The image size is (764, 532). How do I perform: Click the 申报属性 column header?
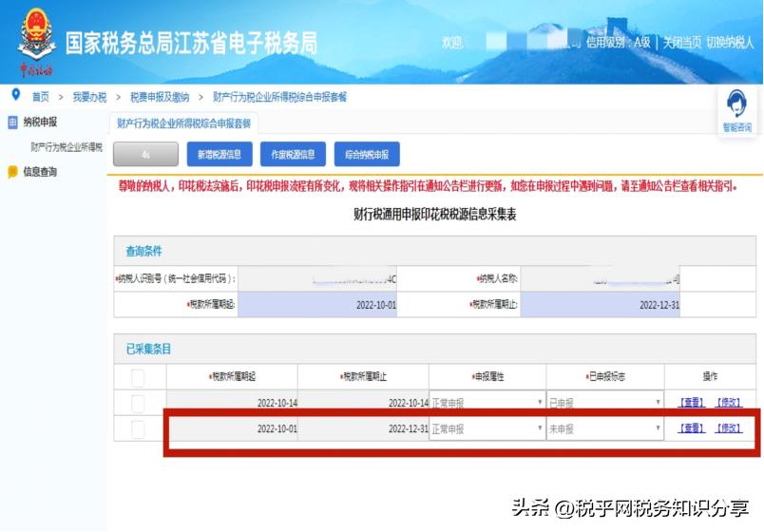pos(487,376)
